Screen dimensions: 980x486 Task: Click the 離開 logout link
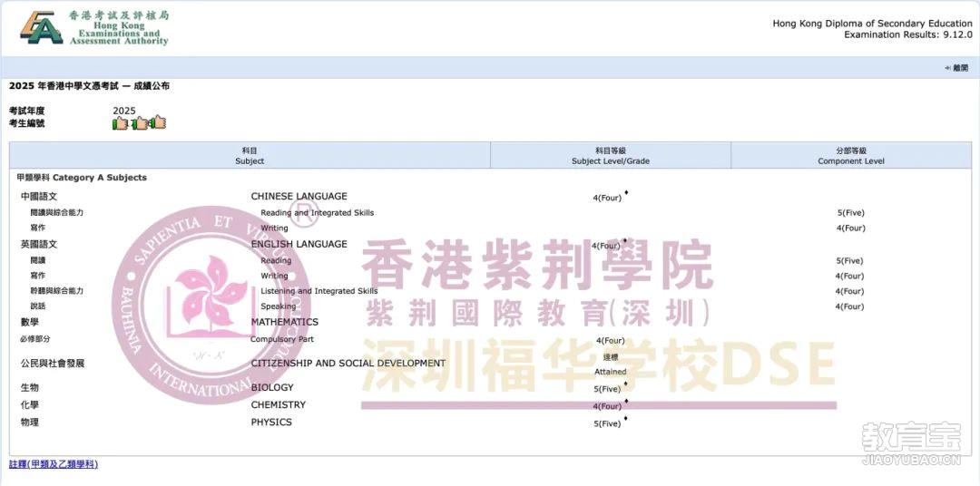[x=961, y=68]
